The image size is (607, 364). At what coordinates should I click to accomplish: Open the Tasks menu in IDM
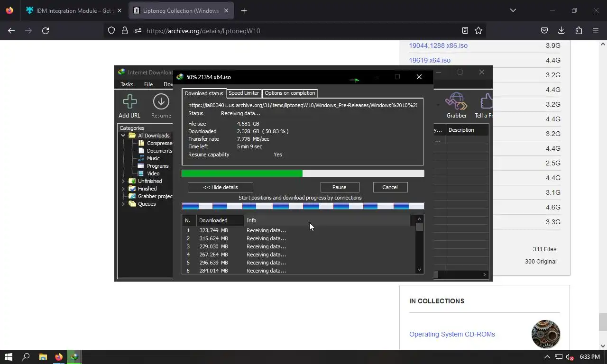[x=127, y=84]
